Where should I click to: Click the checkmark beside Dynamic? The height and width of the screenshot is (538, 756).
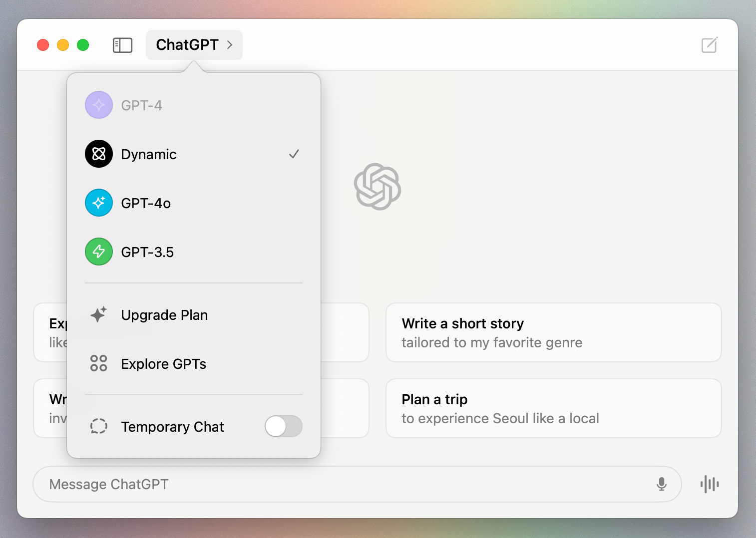point(294,154)
